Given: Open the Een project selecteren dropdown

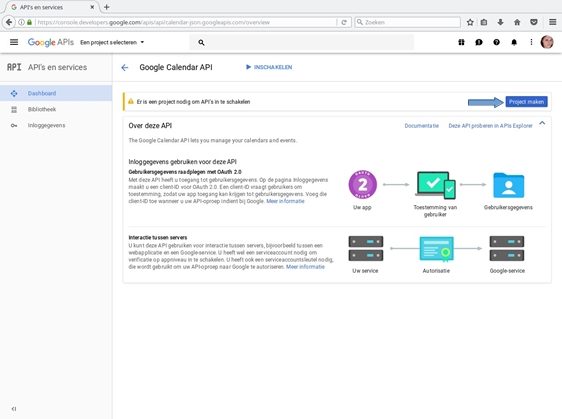Looking at the screenshot, I should [112, 42].
